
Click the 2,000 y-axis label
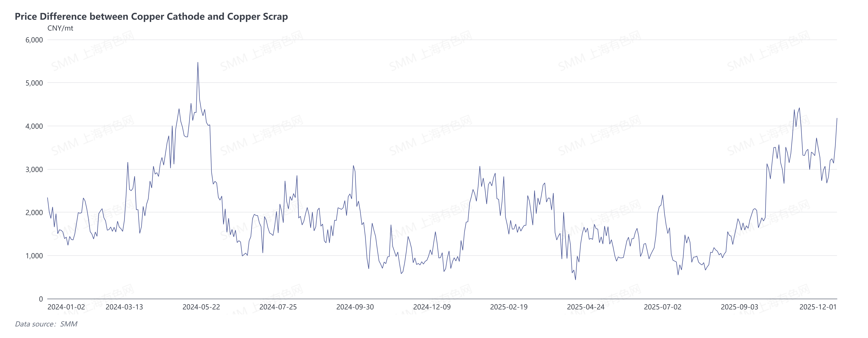click(34, 213)
